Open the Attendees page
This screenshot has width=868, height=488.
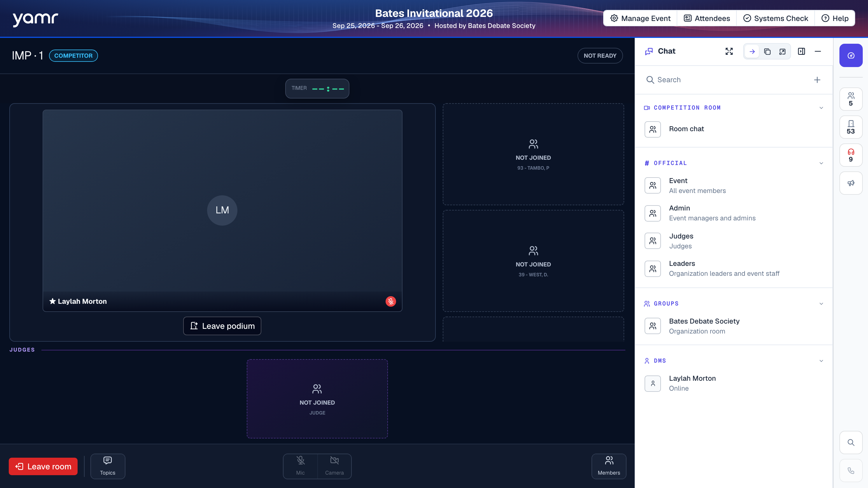point(707,18)
